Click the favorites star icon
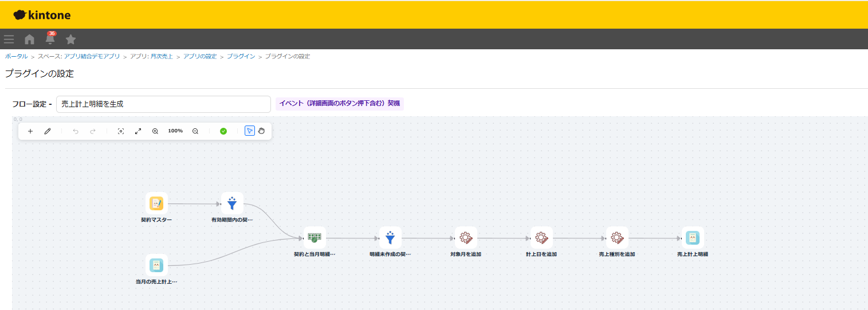 pos(70,40)
